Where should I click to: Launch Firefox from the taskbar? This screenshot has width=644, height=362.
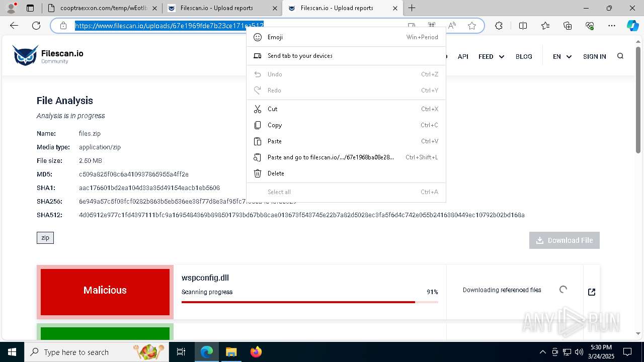[256, 352]
